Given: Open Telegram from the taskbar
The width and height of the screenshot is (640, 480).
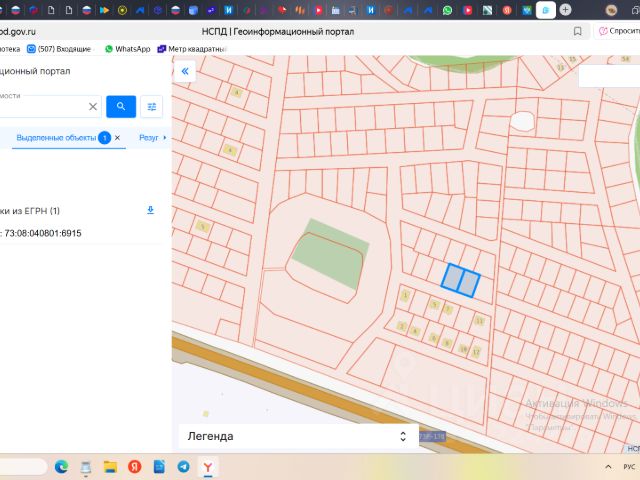Looking at the screenshot, I should point(184,467).
